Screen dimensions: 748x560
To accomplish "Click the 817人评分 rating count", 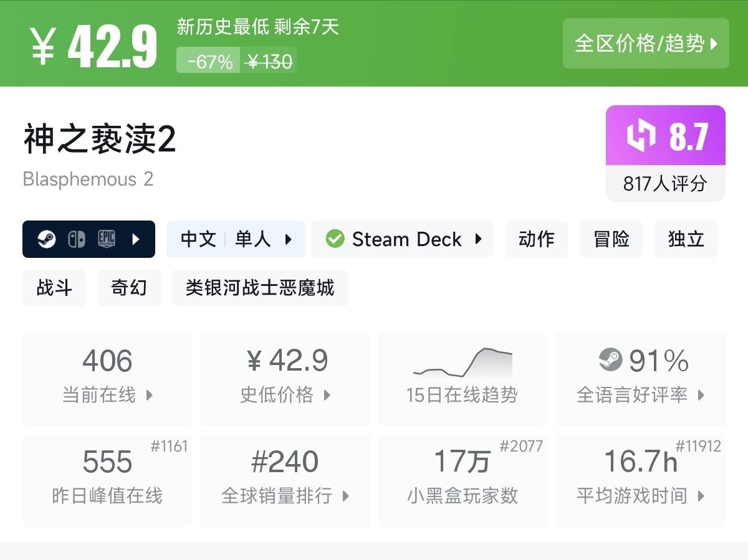I will 665,184.
